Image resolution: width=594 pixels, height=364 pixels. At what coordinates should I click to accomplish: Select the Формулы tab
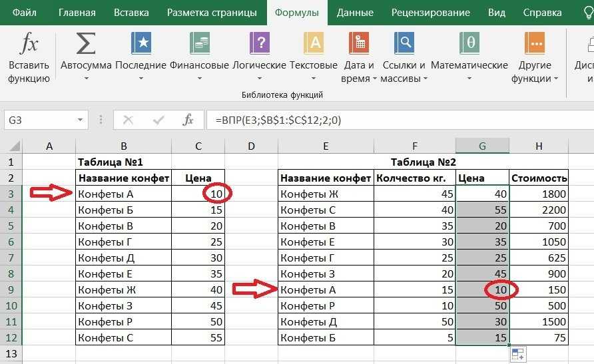[297, 13]
